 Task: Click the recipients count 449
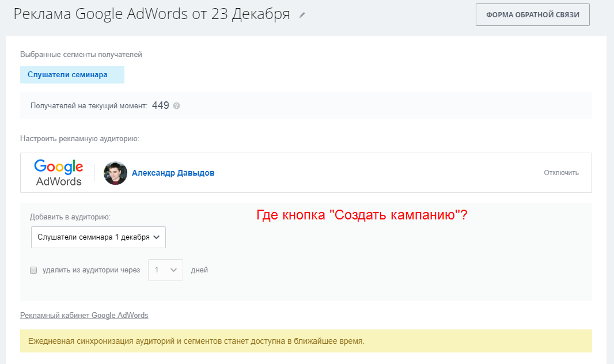coord(161,105)
